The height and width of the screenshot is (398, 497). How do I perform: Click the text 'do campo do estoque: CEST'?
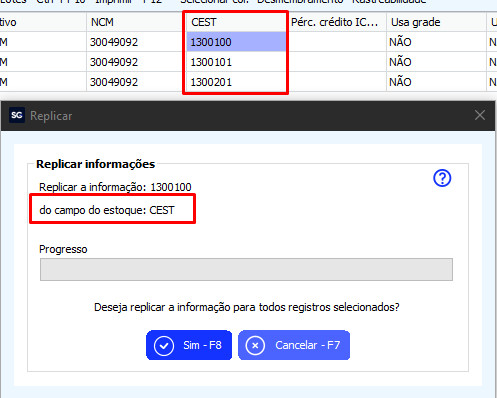click(107, 210)
